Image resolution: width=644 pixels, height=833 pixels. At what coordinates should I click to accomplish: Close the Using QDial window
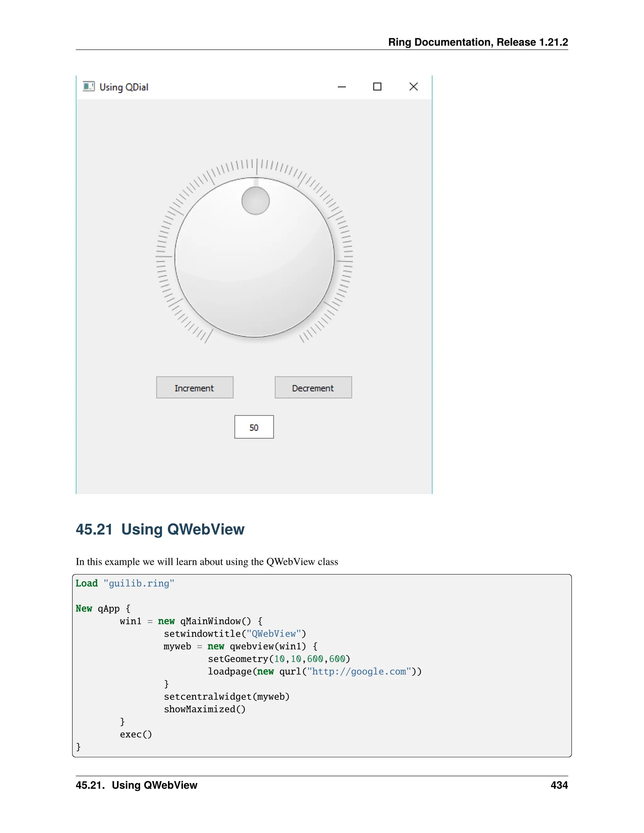413,87
